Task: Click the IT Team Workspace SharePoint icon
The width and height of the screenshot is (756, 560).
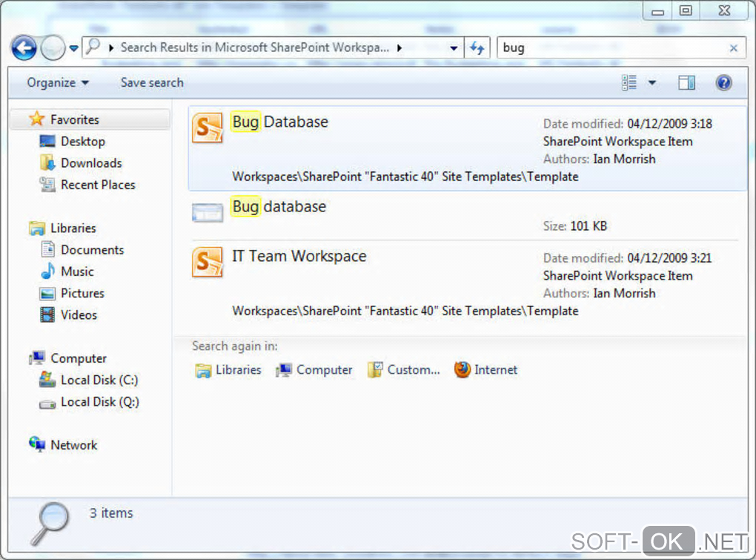Action: pos(208,262)
